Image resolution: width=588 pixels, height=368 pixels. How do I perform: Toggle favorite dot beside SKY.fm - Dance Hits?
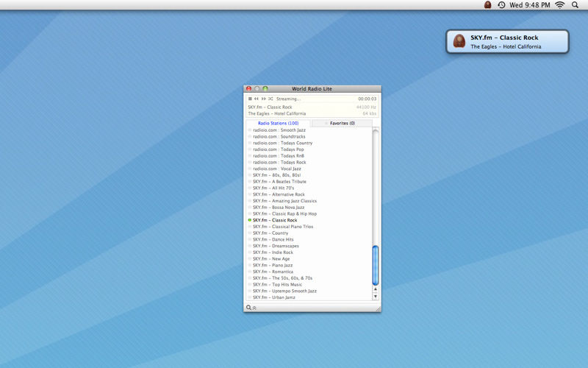(250, 239)
